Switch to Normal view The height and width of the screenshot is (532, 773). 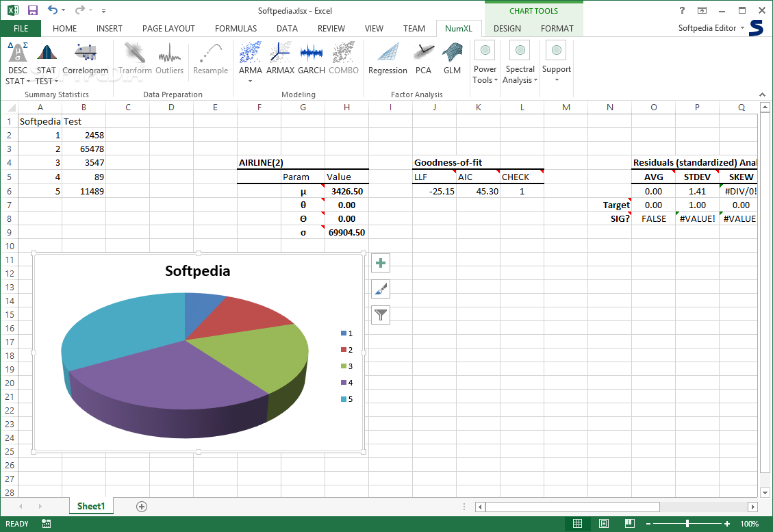point(577,524)
